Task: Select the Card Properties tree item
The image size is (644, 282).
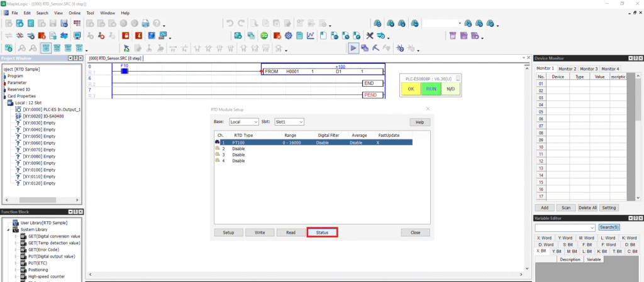Action: click(x=21, y=96)
